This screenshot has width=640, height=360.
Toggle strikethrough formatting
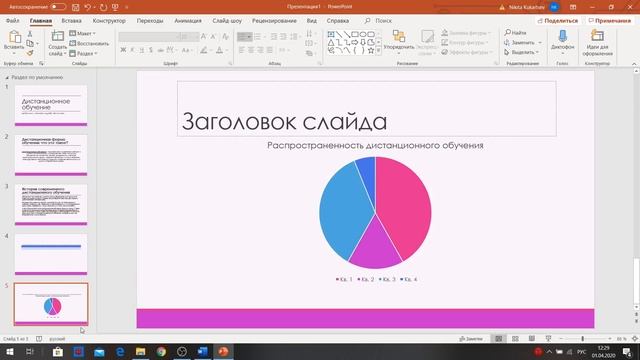(x=160, y=50)
